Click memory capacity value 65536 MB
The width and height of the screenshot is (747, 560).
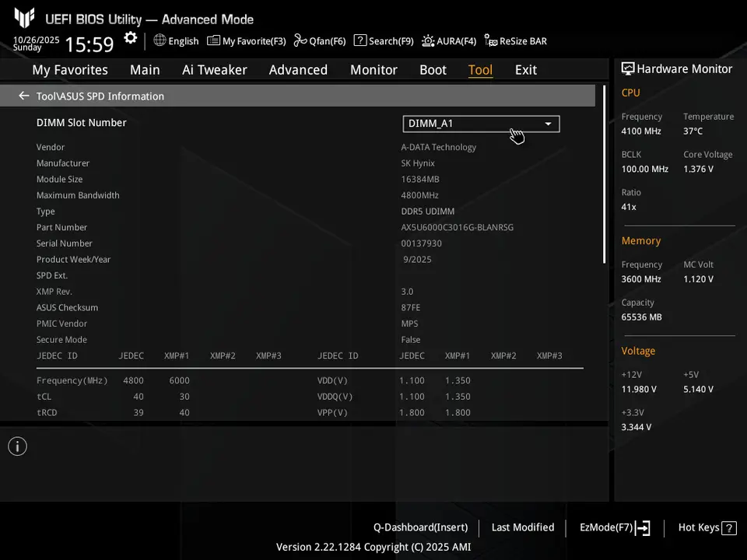[642, 317]
